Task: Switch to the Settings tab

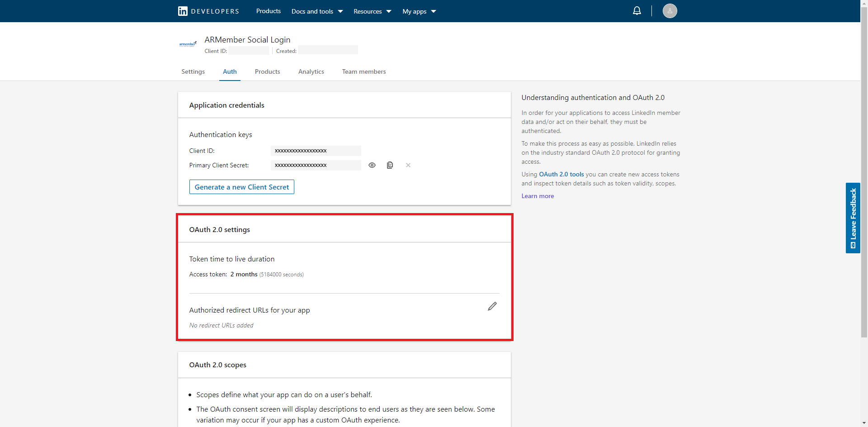Action: click(193, 71)
